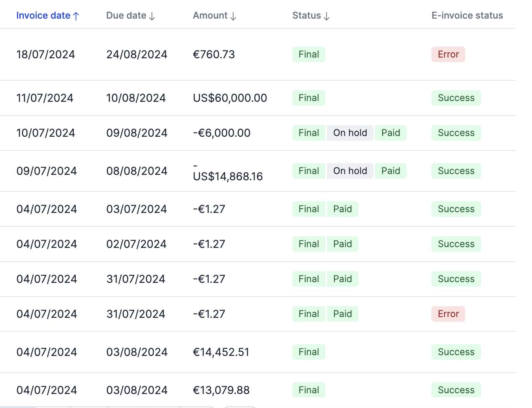Click the On hold tag on the -€6,000.00 invoice
The image size is (532, 408).
350,133
